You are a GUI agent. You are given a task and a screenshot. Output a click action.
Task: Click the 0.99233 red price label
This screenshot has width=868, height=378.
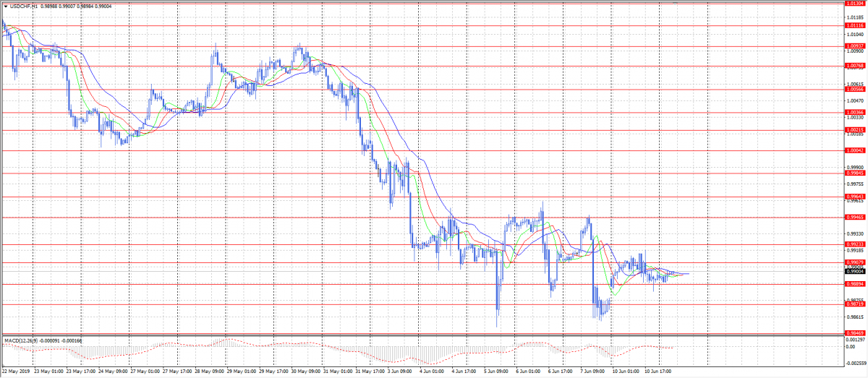pos(856,244)
